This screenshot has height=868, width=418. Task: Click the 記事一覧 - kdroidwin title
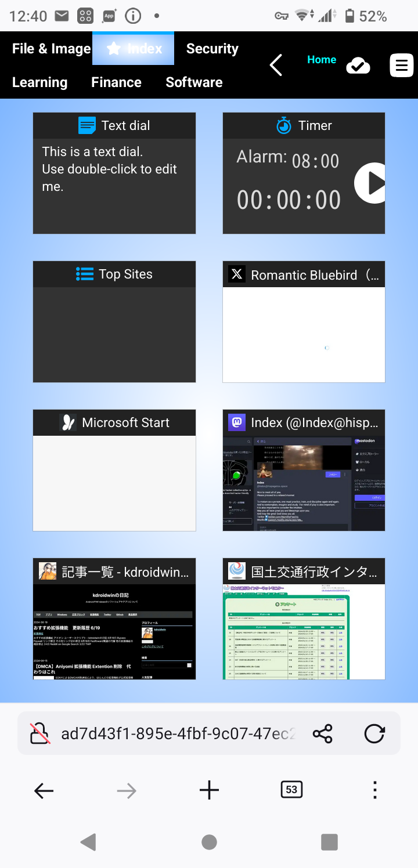125,572
